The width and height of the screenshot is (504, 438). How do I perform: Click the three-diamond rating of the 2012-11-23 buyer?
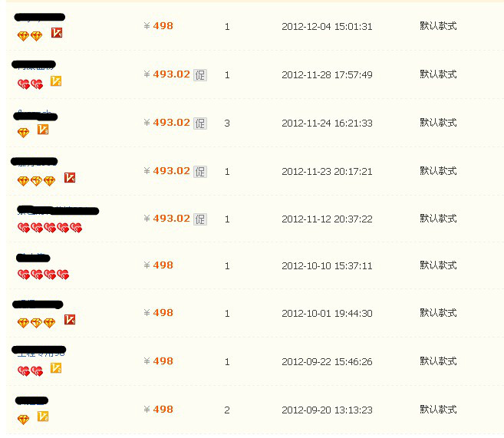pos(36,181)
